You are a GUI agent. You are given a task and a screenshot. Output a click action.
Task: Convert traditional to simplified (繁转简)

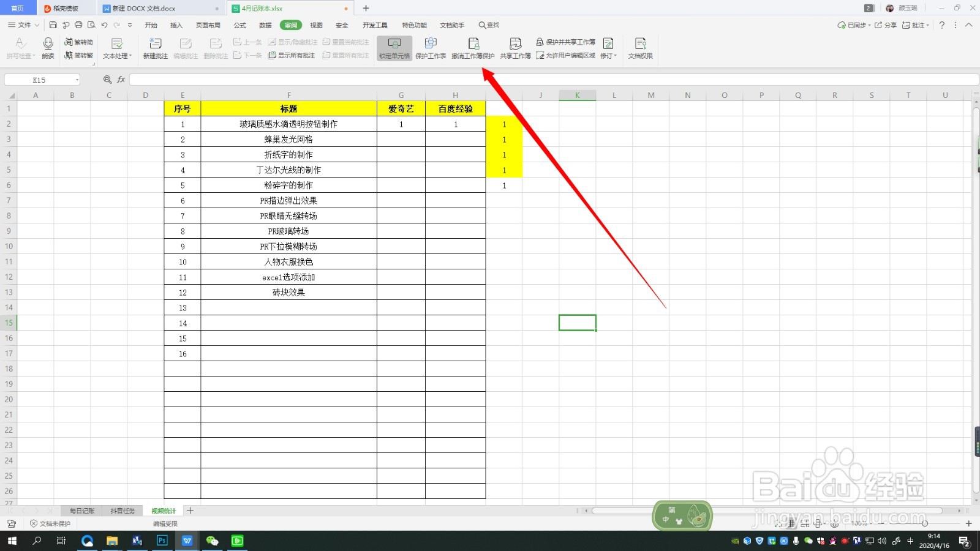(x=79, y=42)
